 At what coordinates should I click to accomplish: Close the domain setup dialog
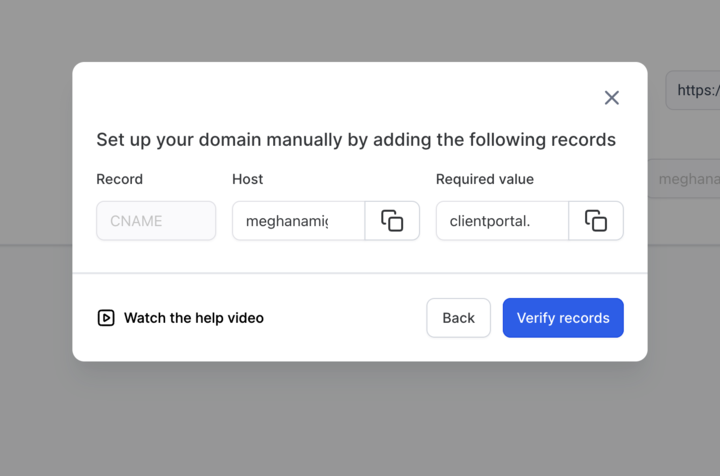tap(611, 98)
